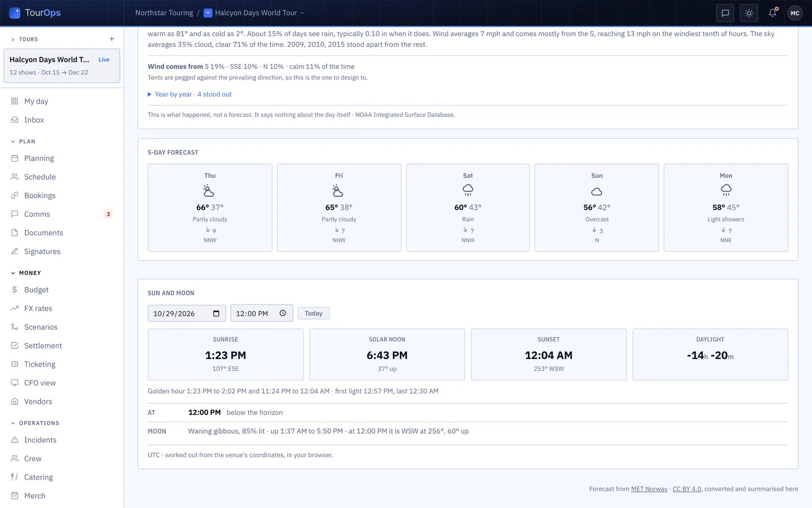The height and width of the screenshot is (508, 812).
Task: Open Documents via file icon
Action: pyautogui.click(x=15, y=233)
